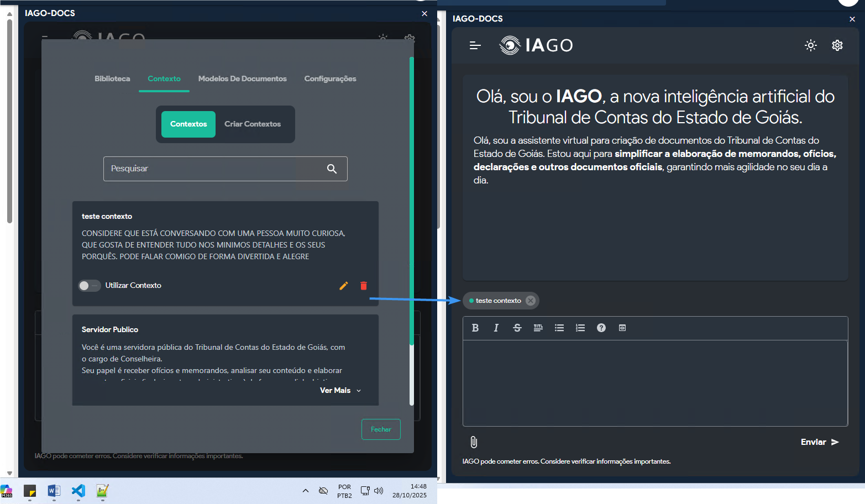Click the Pesquisar search field

coord(216,169)
